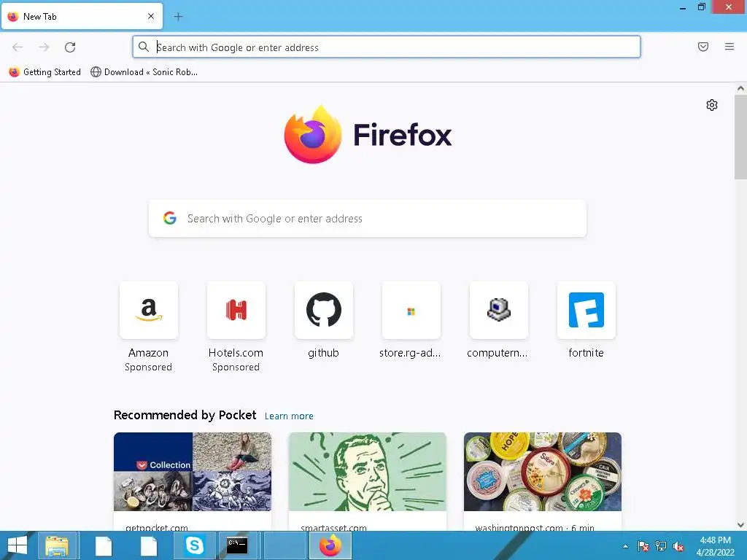Click the Recommended by Pocket heading

(185, 415)
